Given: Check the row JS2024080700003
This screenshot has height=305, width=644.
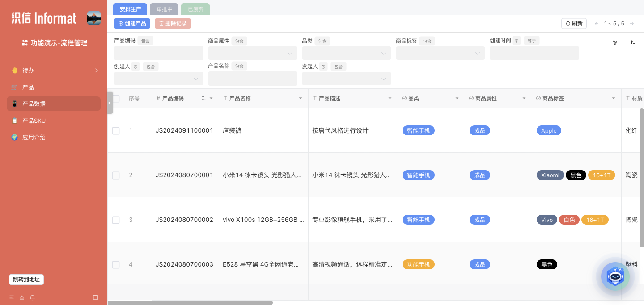Looking at the screenshot, I should click(116, 265).
